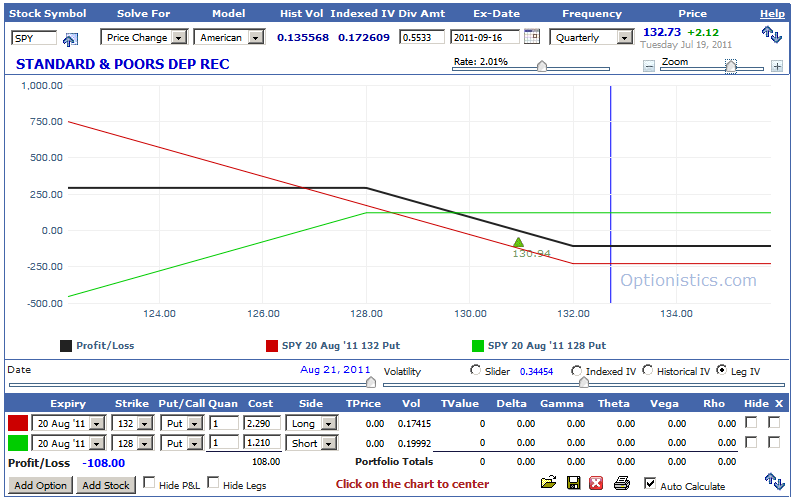Screen dimensions: 794x500
Task: Open the Side Short dropdown
Action: click(x=311, y=444)
